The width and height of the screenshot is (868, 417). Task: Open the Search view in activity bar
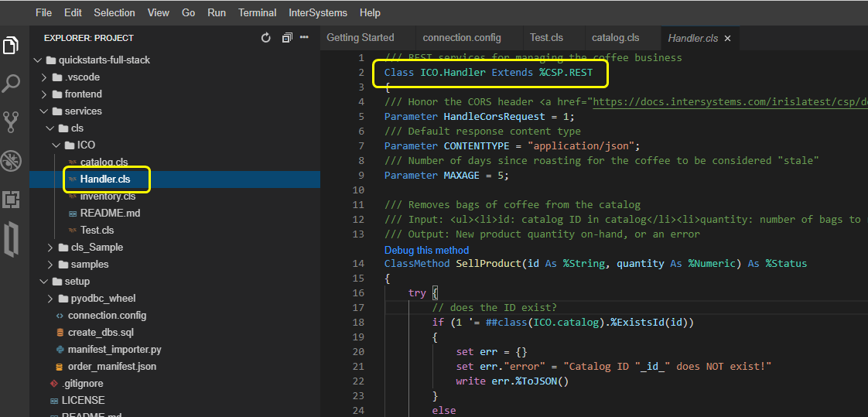(x=11, y=84)
